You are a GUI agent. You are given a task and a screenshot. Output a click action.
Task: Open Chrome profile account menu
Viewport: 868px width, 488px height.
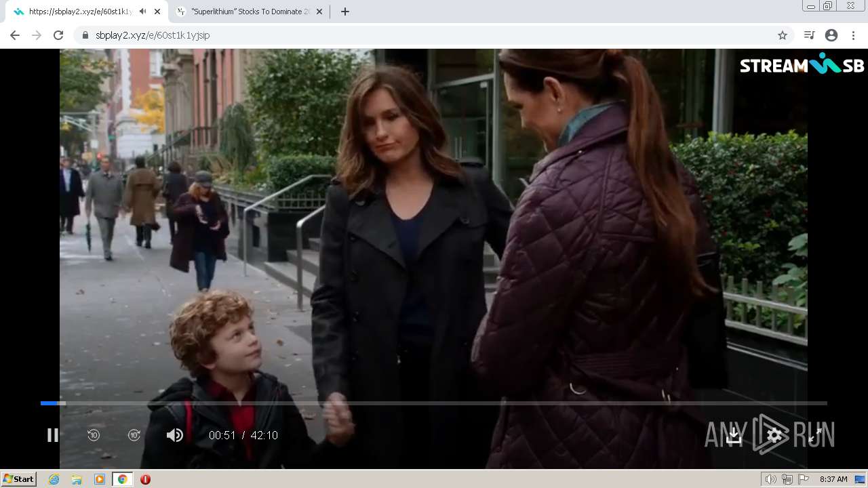click(x=831, y=35)
